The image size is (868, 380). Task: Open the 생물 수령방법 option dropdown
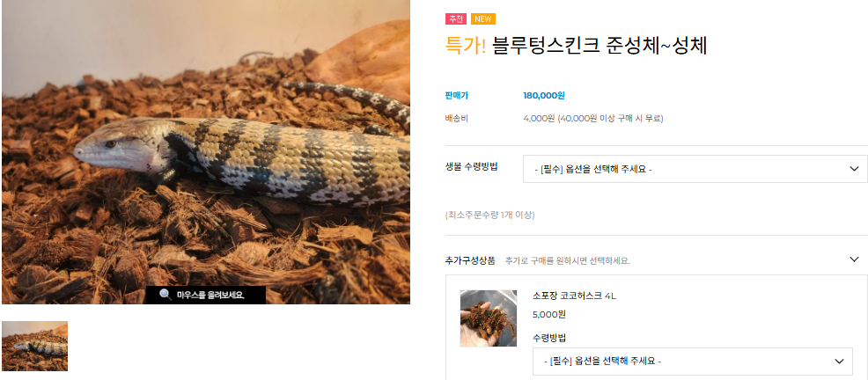point(695,169)
